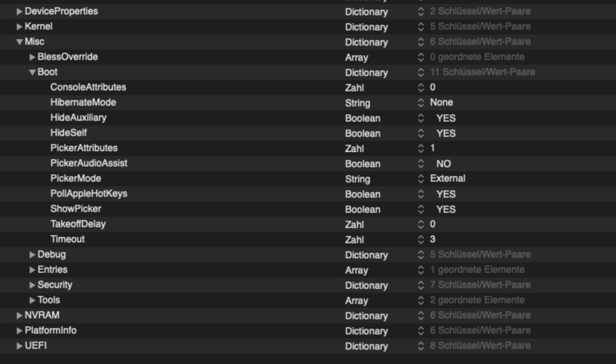The width and height of the screenshot is (616, 364).
Task: Open type stepper for PickerMode row
Action: tap(421, 179)
